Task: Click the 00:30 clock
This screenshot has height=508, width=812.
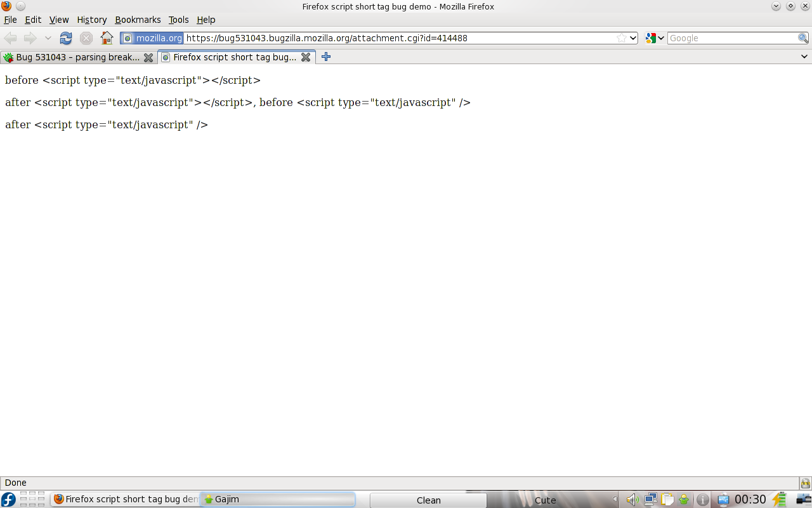Action: (x=750, y=500)
